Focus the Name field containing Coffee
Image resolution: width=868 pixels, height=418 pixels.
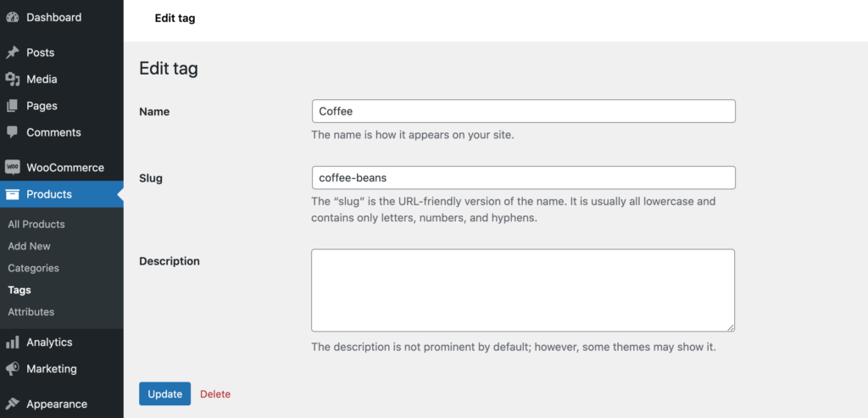(x=524, y=111)
